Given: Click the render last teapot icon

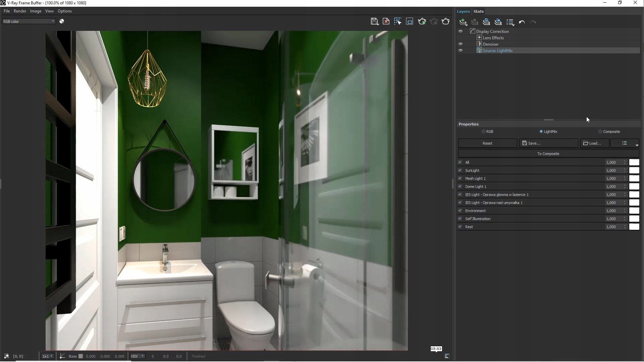Looking at the screenshot, I should click(x=445, y=21).
